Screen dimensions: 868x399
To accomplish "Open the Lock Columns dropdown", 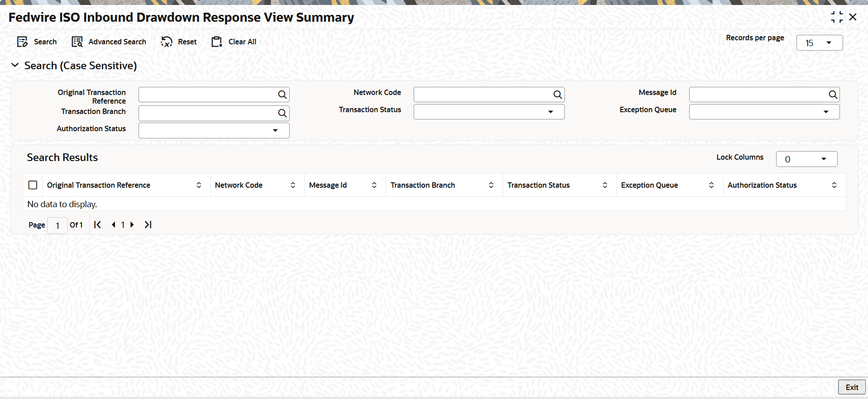I will point(806,159).
